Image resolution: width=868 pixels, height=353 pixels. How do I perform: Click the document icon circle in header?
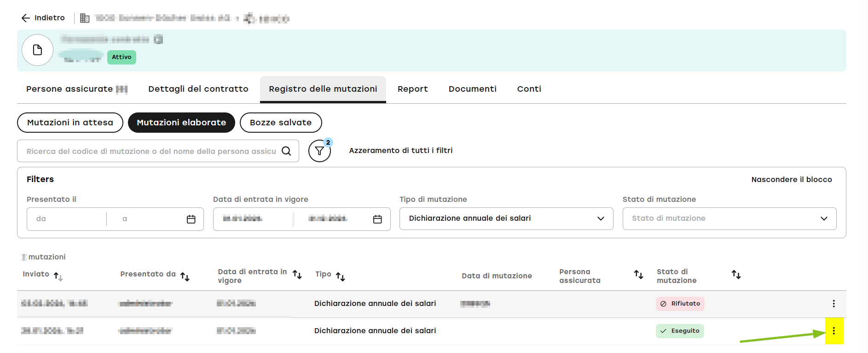tap(38, 50)
